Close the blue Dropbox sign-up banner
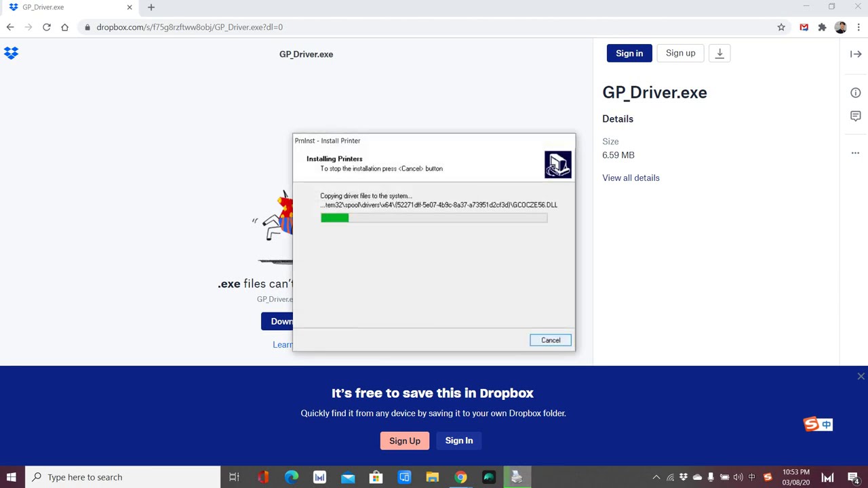 (861, 376)
